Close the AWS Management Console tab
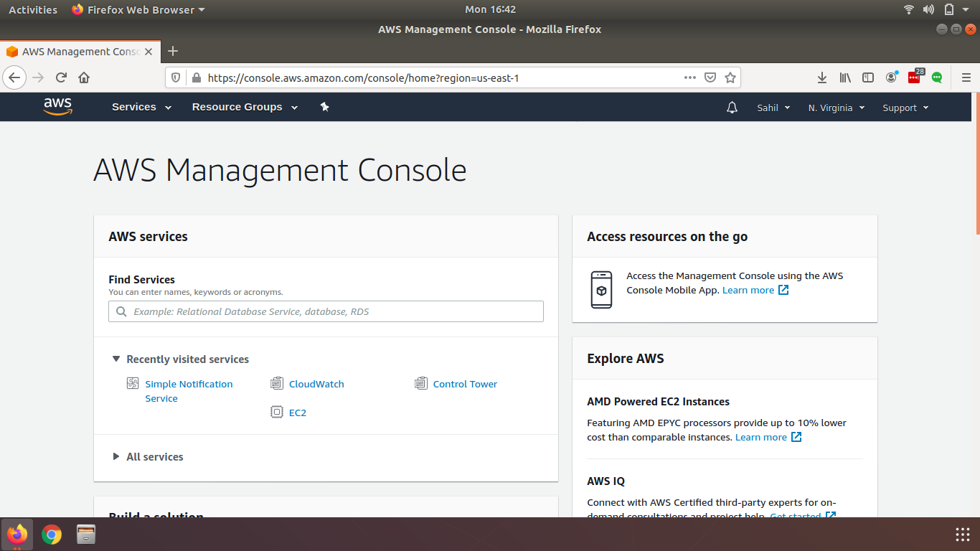 coord(149,52)
